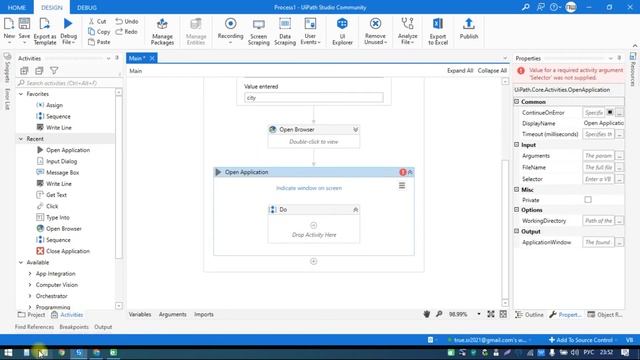Cut the selected activity

(x=98, y=21)
